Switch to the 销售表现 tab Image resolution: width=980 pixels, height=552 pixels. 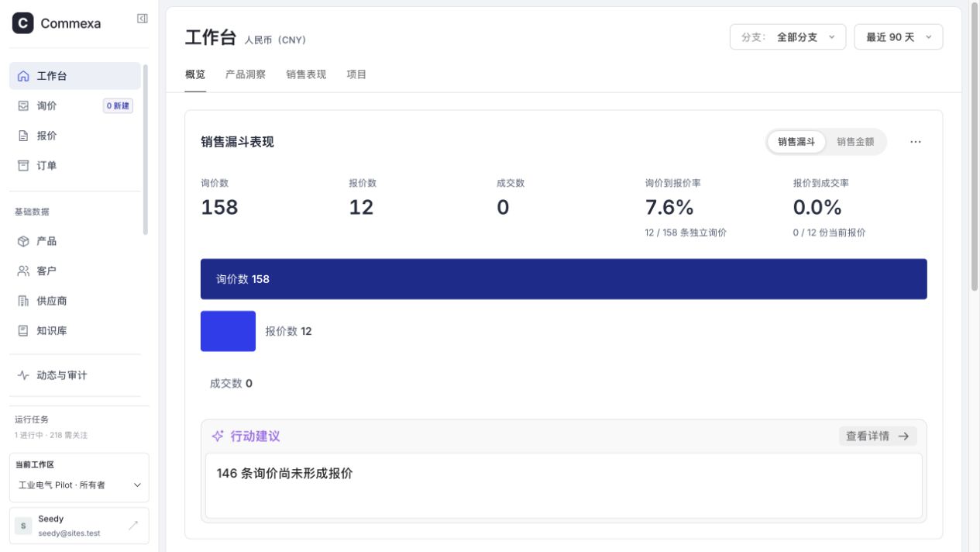coord(306,74)
